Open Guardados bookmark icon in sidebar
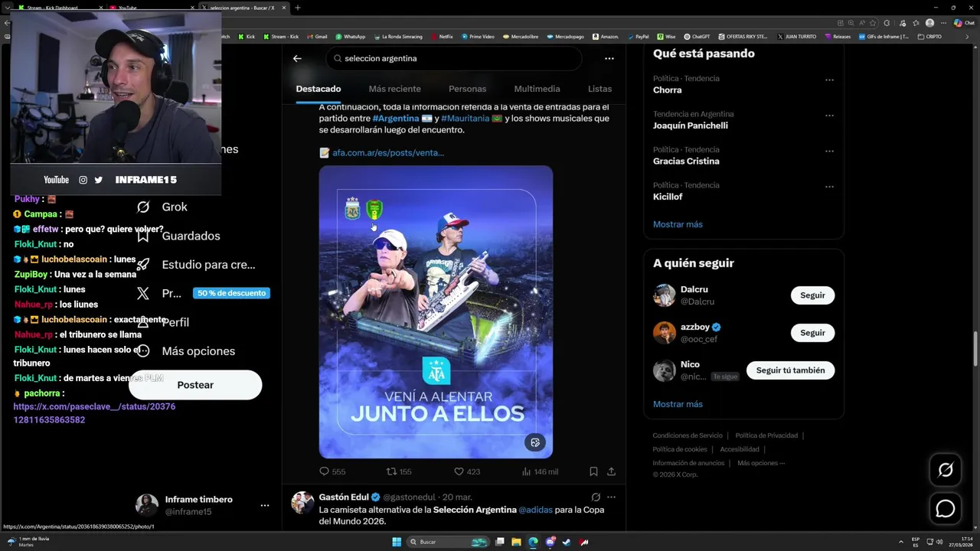 coord(143,236)
